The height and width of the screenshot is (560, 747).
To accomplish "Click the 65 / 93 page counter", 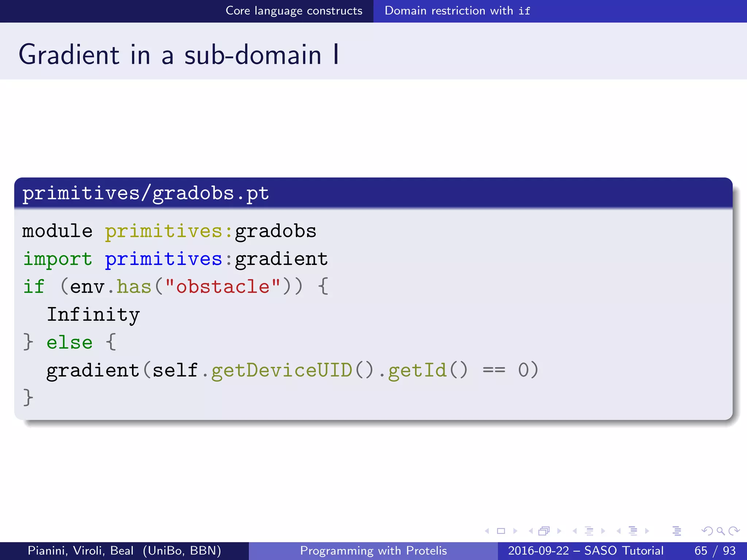I will 715,551.
